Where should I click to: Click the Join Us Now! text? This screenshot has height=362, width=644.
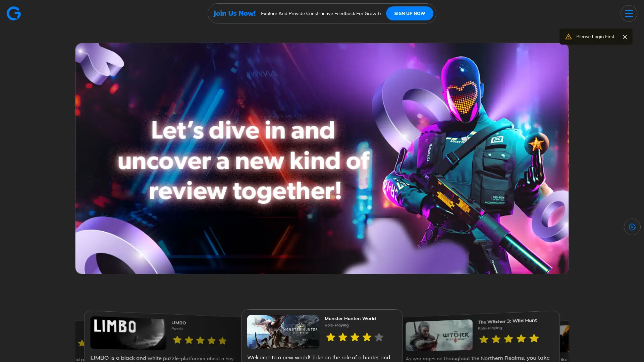coord(234,13)
